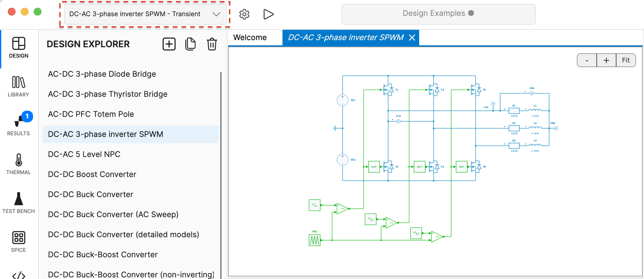Run the simulation with play button
Image resolution: width=644 pixels, height=279 pixels.
point(268,14)
